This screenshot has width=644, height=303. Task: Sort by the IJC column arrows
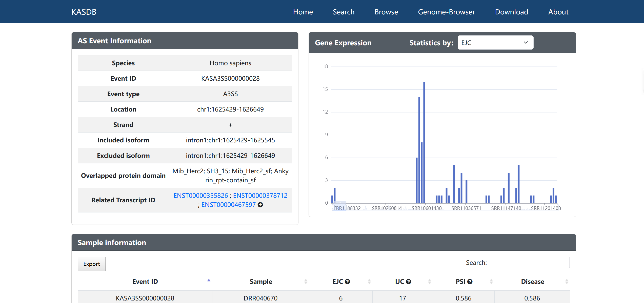[429, 282]
